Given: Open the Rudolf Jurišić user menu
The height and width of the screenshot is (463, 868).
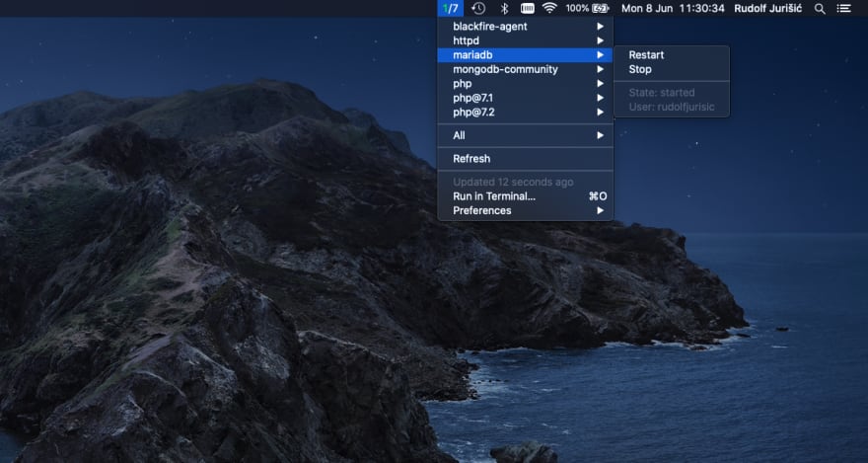Looking at the screenshot, I should point(767,8).
